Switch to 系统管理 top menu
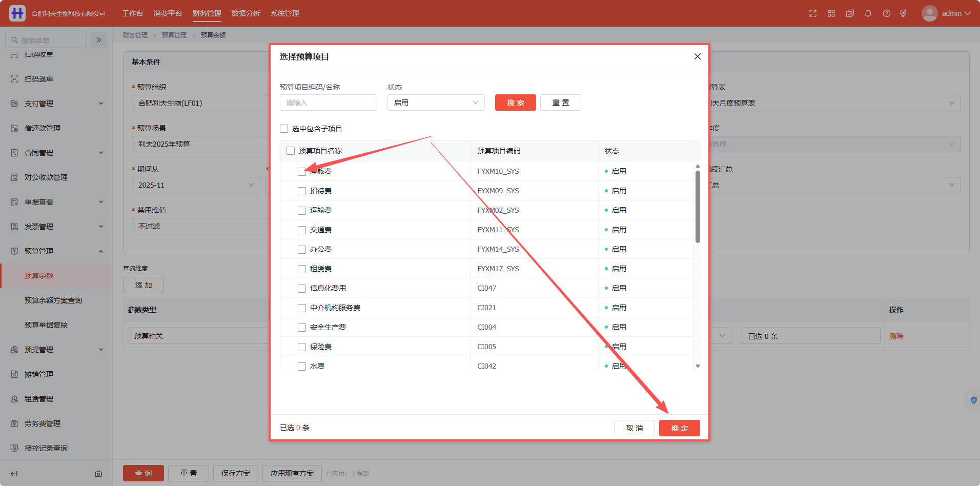The height and width of the screenshot is (486, 980). pyautogui.click(x=285, y=13)
